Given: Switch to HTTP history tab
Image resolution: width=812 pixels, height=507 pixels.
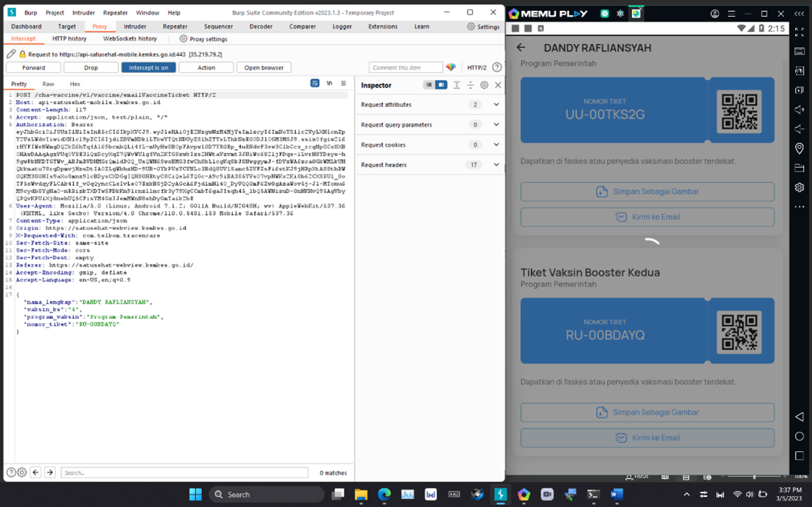Looking at the screenshot, I should (x=69, y=39).
